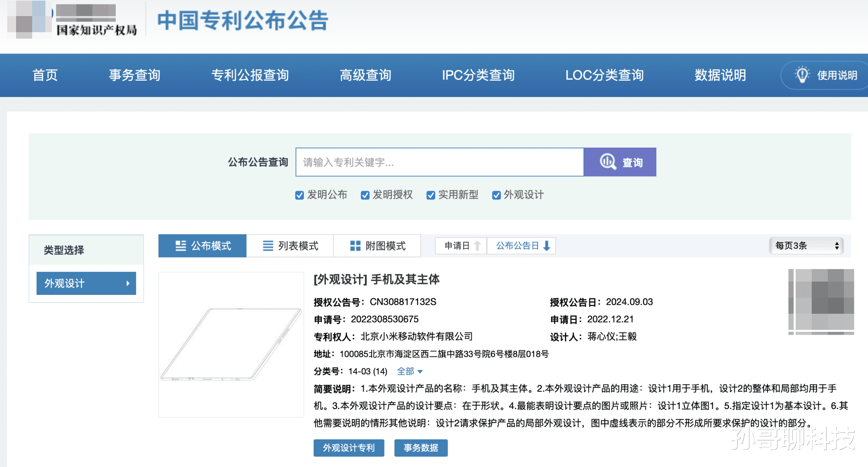
Task: Go to the LOC分类查询 navigation tab
Action: (604, 75)
